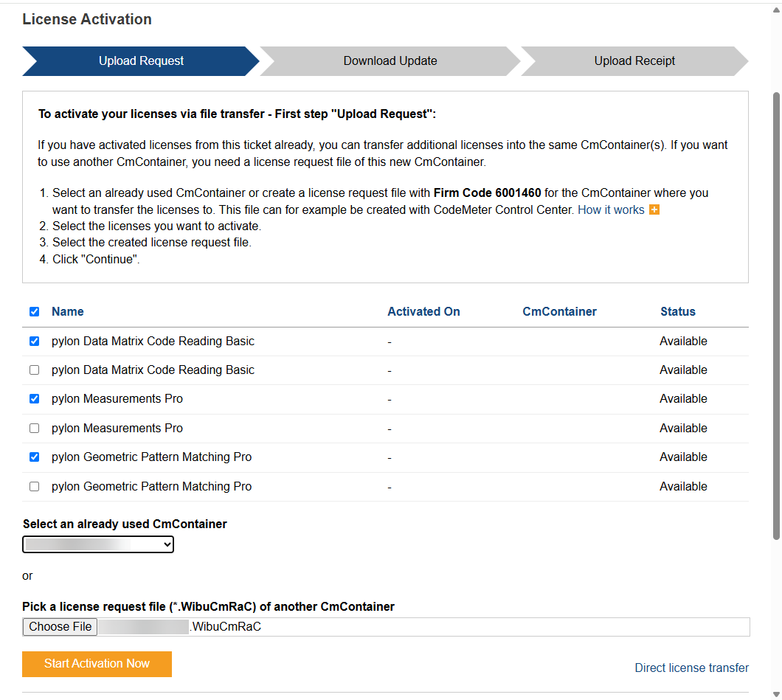This screenshot has width=782, height=700.
Task: Open Direct license transfer
Action: click(691, 668)
